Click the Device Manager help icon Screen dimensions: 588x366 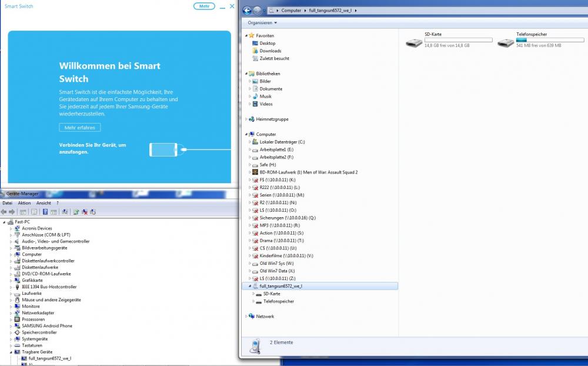pos(45,212)
